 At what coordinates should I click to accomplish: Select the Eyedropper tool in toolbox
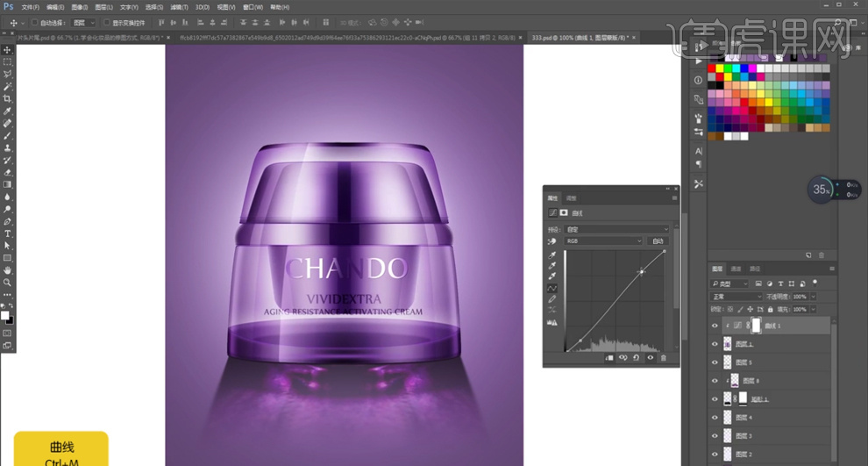[7, 111]
